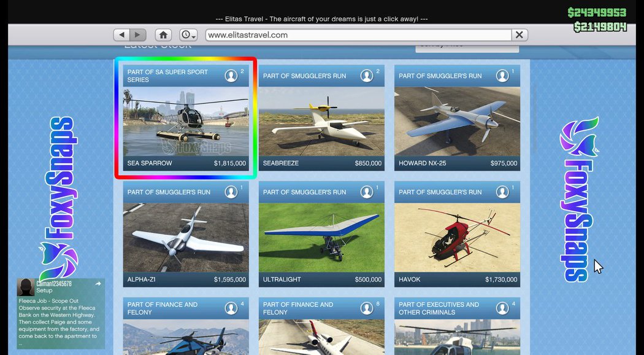Click the HOWARD NX-25 name label
The image size is (644, 355).
[x=422, y=163]
